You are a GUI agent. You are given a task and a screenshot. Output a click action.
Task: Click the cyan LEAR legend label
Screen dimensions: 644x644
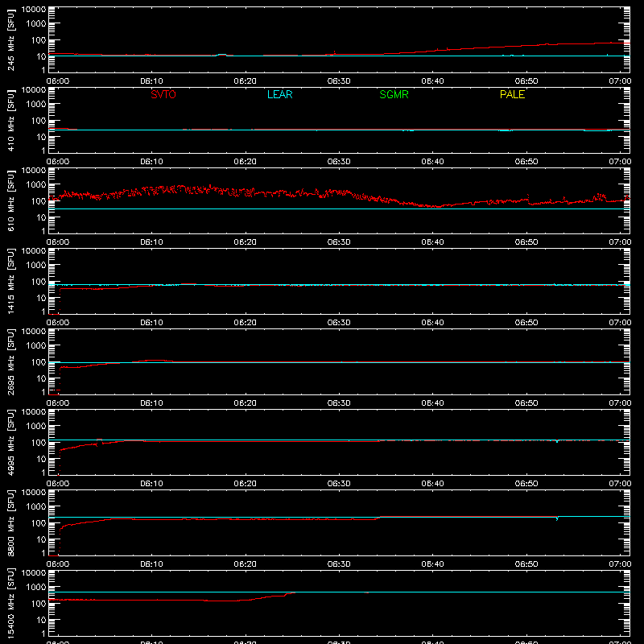tap(279, 94)
